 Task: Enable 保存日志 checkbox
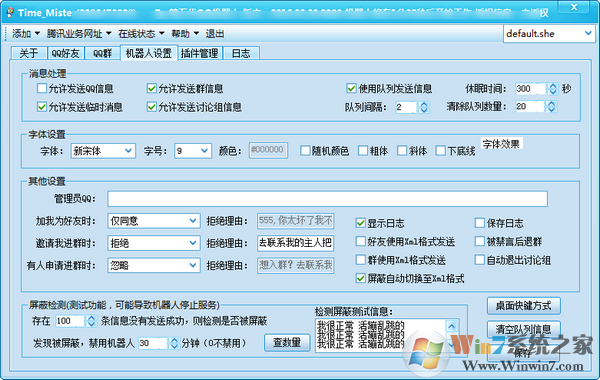tap(479, 223)
